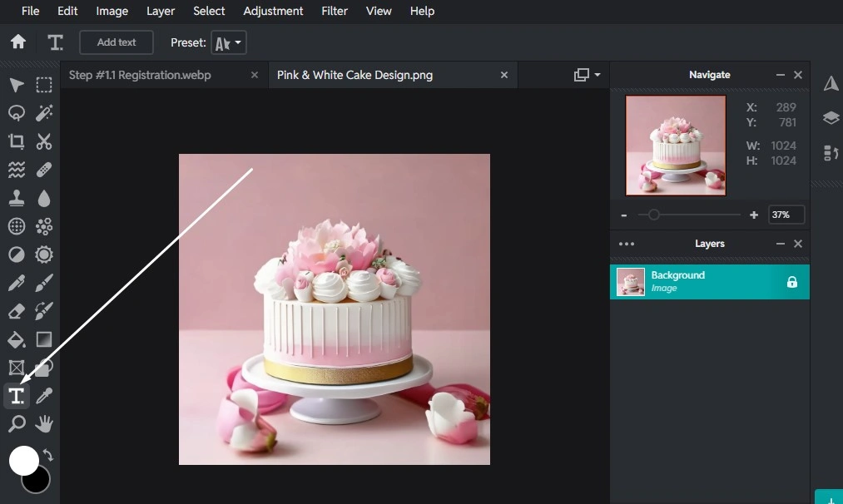Switch to Step #1.1 Registration.webp tab

point(140,75)
